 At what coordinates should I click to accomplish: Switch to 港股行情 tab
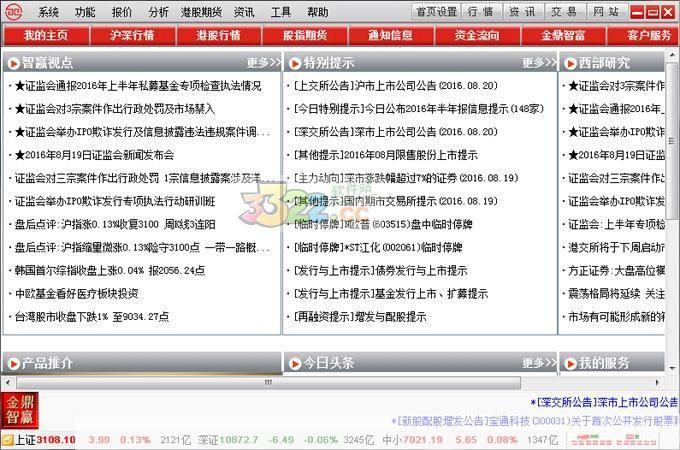tap(218, 35)
